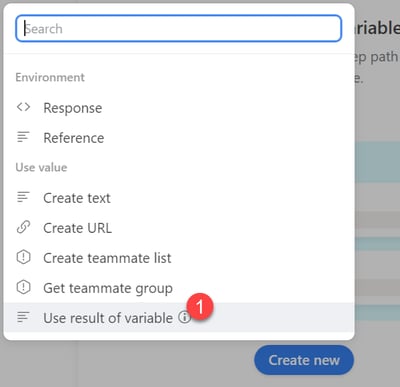Image resolution: width=400 pixels, height=387 pixels.
Task: Choose the Reference option
Action: click(179, 138)
